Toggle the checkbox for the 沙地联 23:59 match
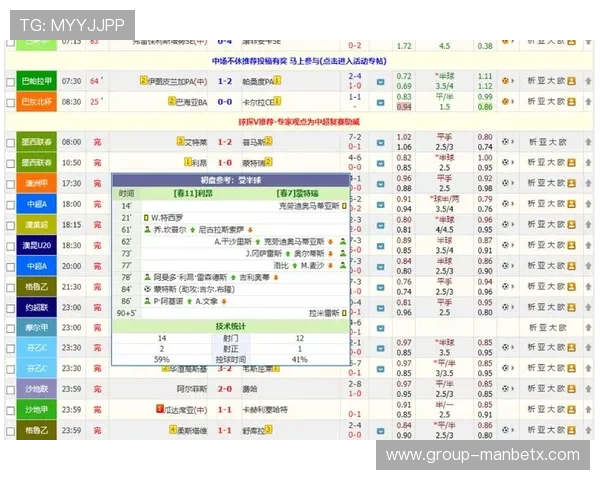 point(10,390)
